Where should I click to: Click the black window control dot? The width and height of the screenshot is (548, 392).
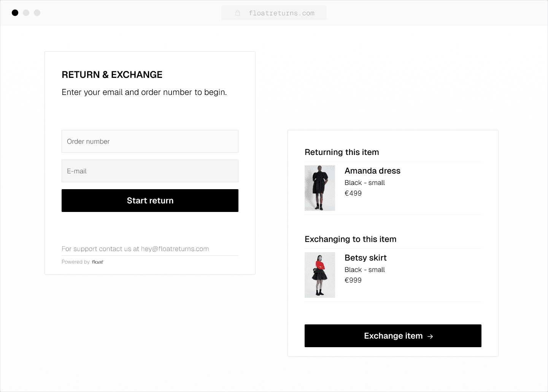pyautogui.click(x=15, y=13)
